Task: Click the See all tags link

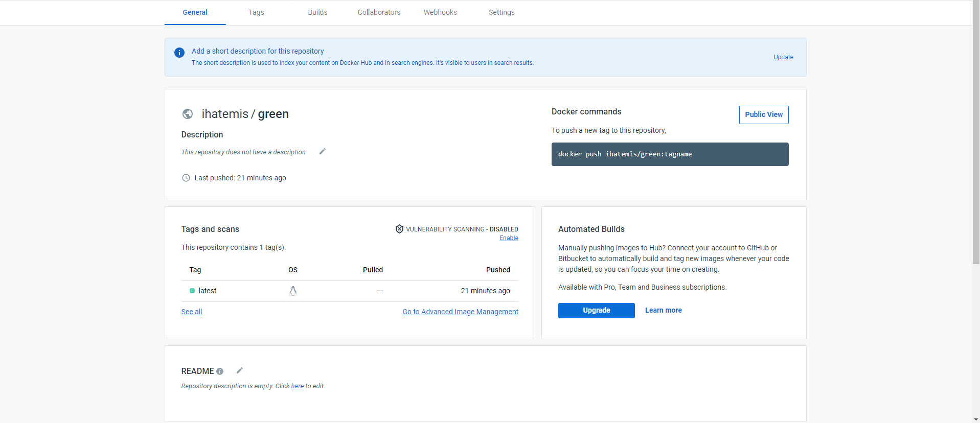Action: (x=192, y=312)
